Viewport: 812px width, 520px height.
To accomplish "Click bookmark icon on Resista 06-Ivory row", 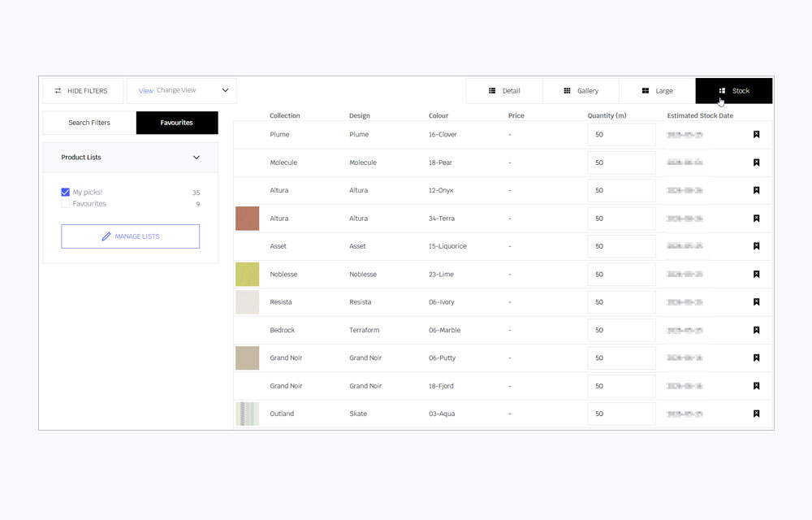I will [756, 302].
